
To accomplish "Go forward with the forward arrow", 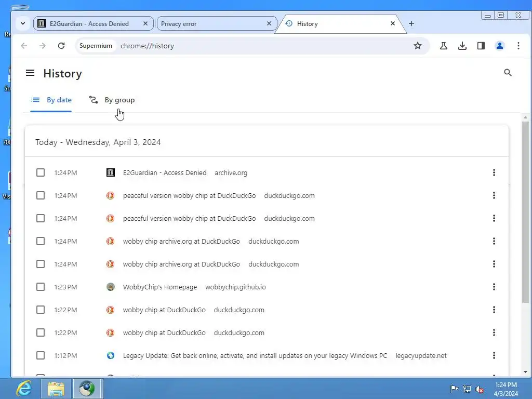I will pos(43,46).
